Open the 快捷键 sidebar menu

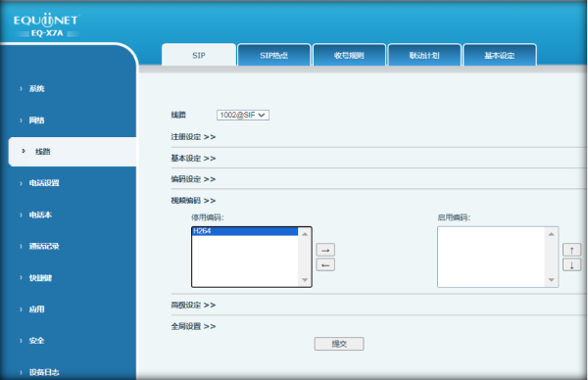point(40,278)
